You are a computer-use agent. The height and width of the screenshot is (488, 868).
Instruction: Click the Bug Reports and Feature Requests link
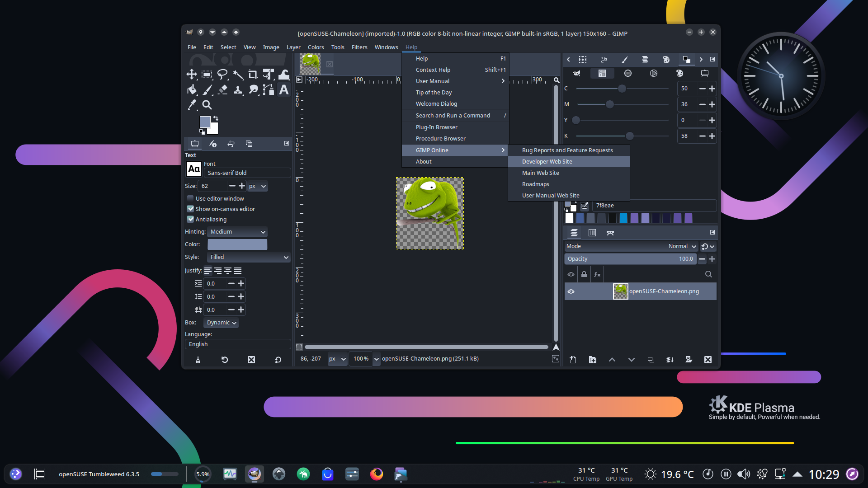point(569,150)
